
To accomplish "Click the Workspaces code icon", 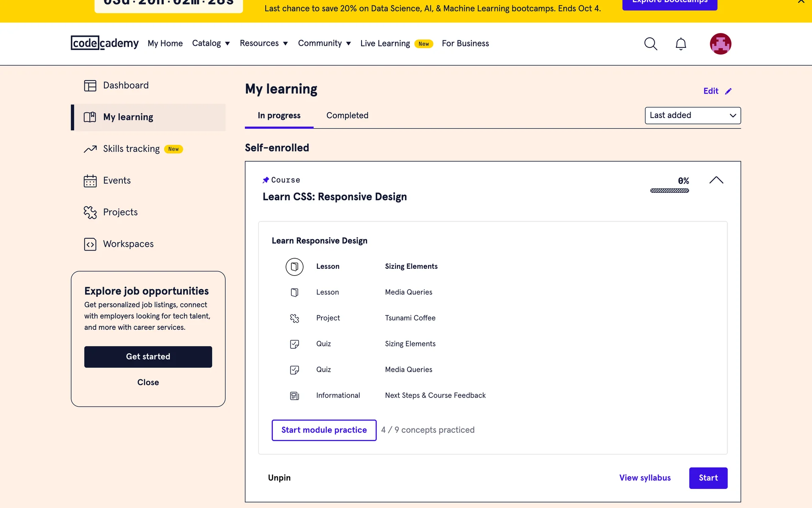I will click(90, 244).
